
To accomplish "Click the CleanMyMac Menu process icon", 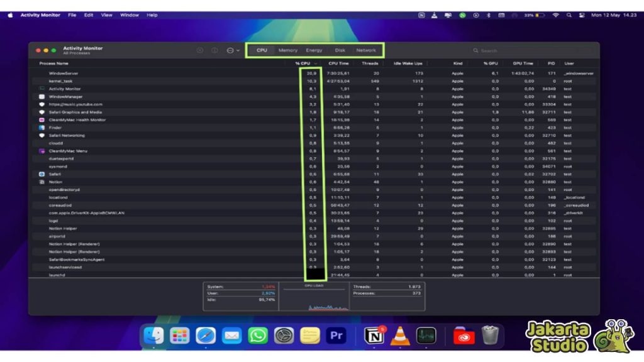I will (42, 151).
